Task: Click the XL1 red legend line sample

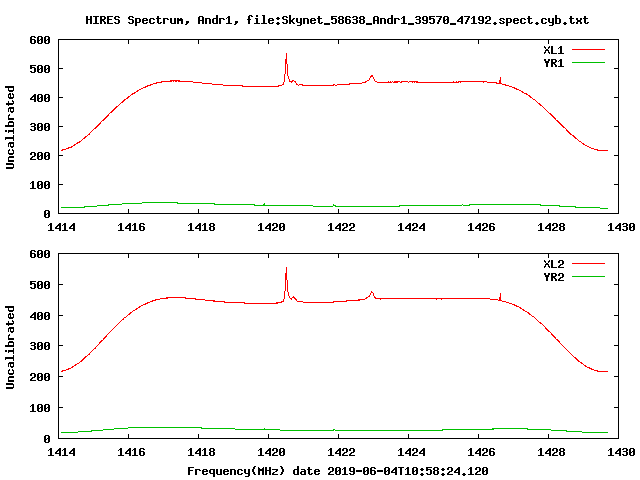Action: click(x=590, y=49)
